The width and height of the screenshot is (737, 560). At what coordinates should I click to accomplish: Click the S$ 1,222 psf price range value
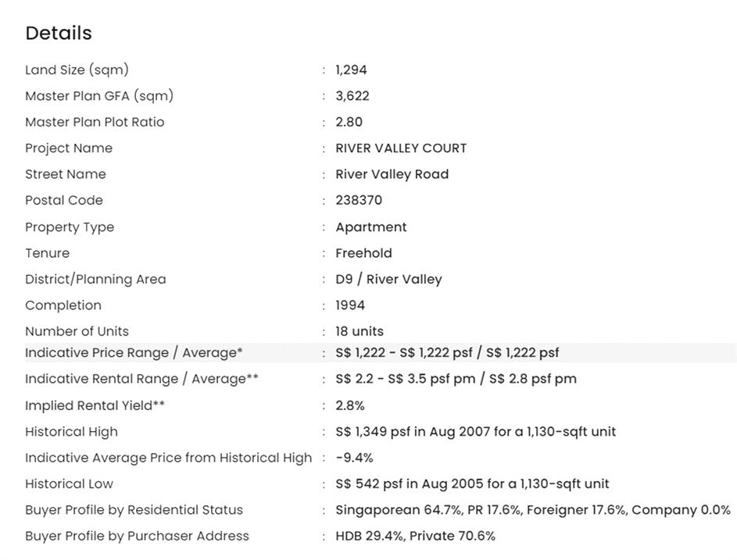[447, 352]
